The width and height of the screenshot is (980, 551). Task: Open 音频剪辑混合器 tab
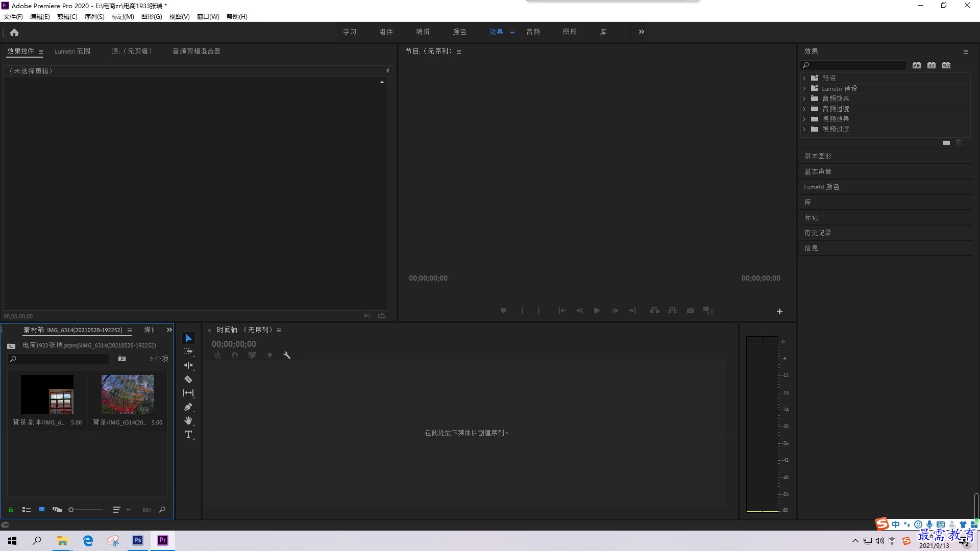pos(197,51)
